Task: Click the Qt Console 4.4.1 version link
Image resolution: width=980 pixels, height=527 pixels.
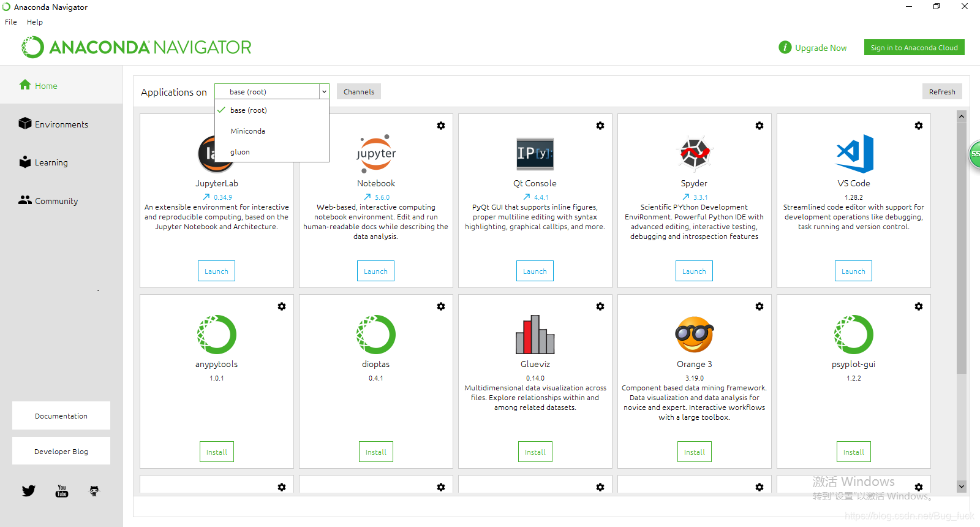Action: click(536, 197)
